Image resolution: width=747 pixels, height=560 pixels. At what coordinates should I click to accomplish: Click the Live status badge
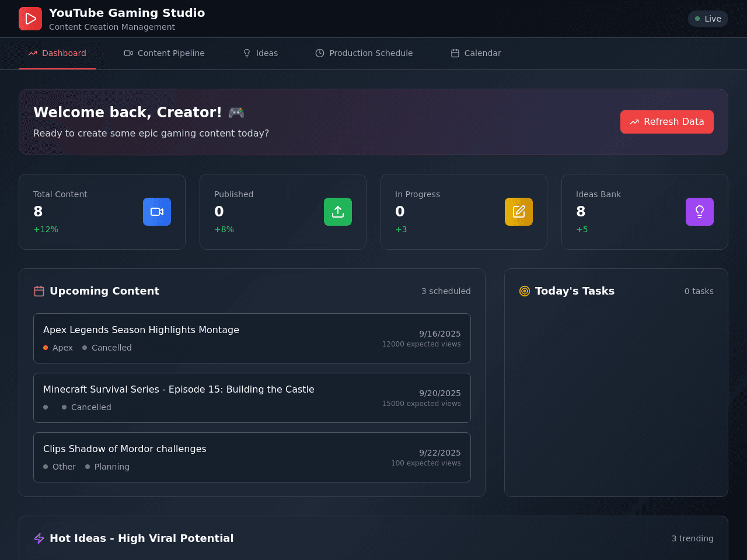[708, 19]
